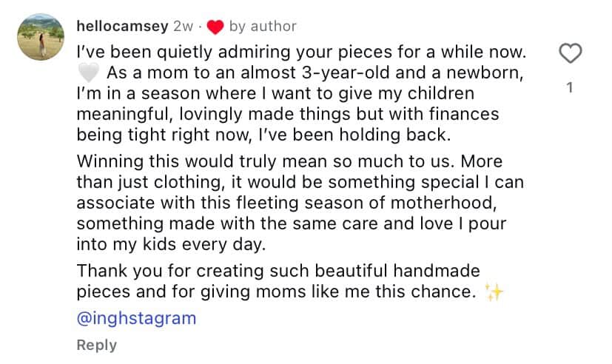
Task: Click the sparkles emoji after "this chance."
Action: point(493,293)
